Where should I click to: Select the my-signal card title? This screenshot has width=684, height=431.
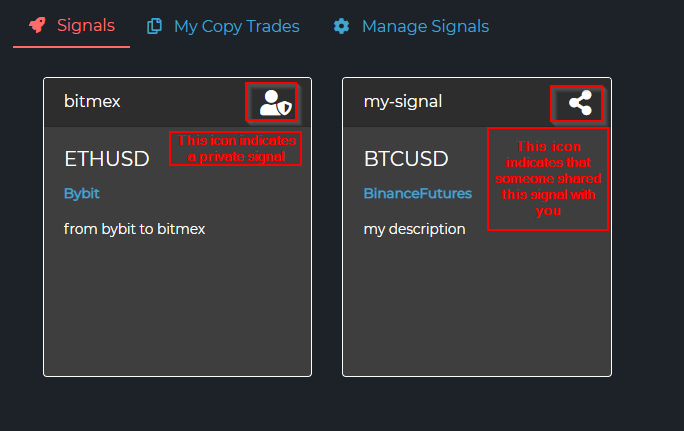402,101
